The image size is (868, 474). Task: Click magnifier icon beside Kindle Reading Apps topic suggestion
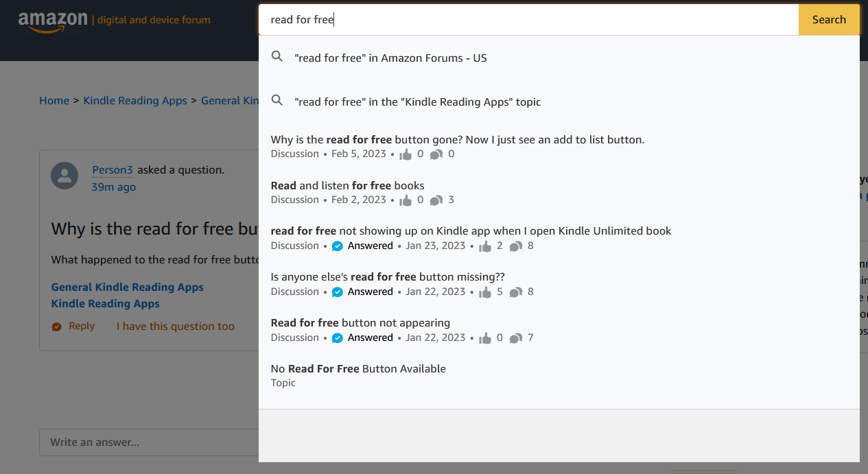(x=277, y=101)
